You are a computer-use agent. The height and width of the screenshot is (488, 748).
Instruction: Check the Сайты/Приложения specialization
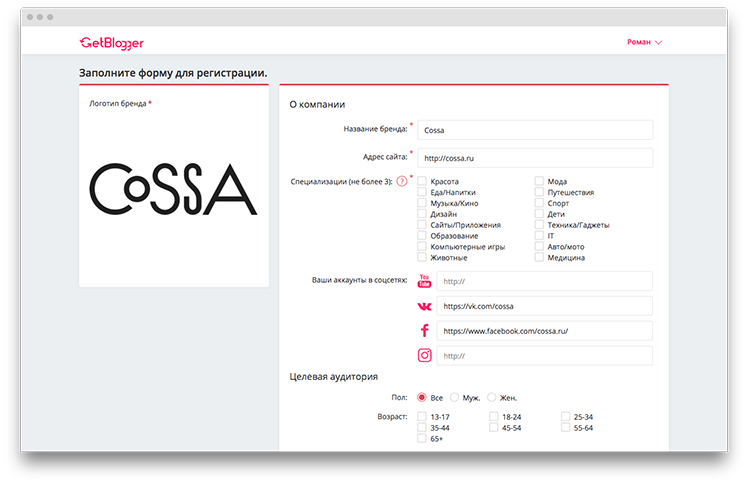coord(422,225)
